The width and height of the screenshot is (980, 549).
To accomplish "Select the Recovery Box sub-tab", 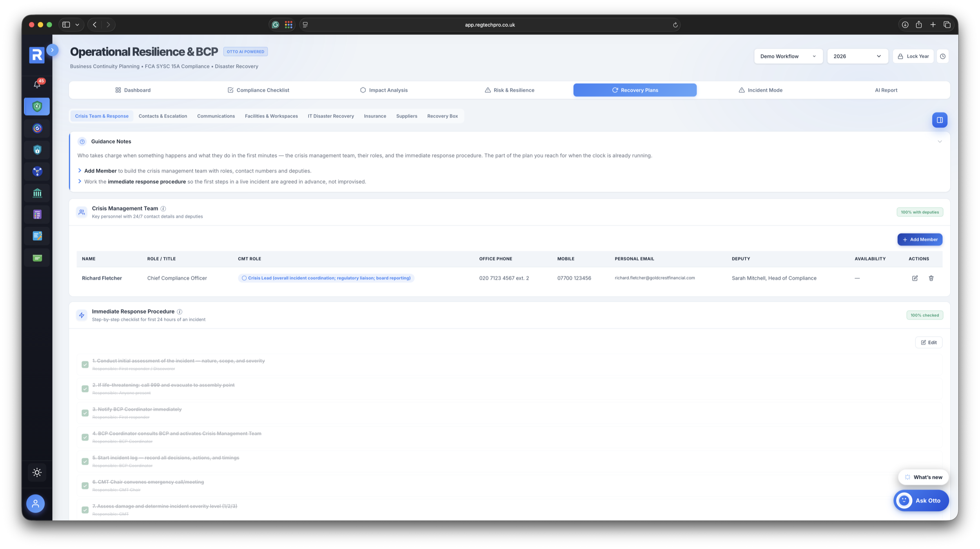I will click(x=442, y=116).
